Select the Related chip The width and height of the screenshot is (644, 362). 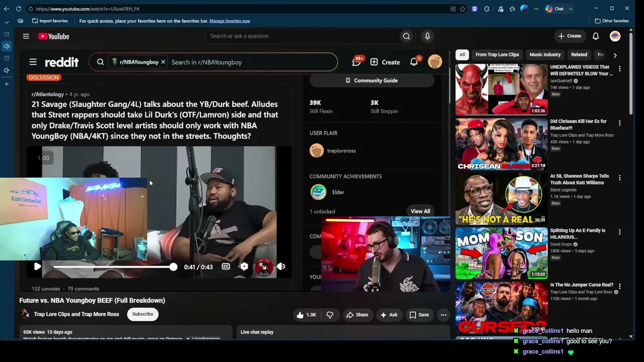579,55
